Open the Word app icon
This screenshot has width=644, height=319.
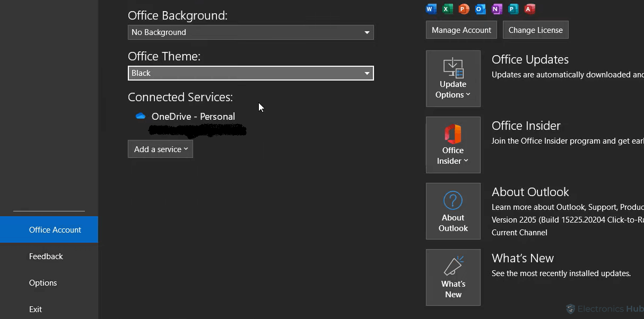point(431,8)
